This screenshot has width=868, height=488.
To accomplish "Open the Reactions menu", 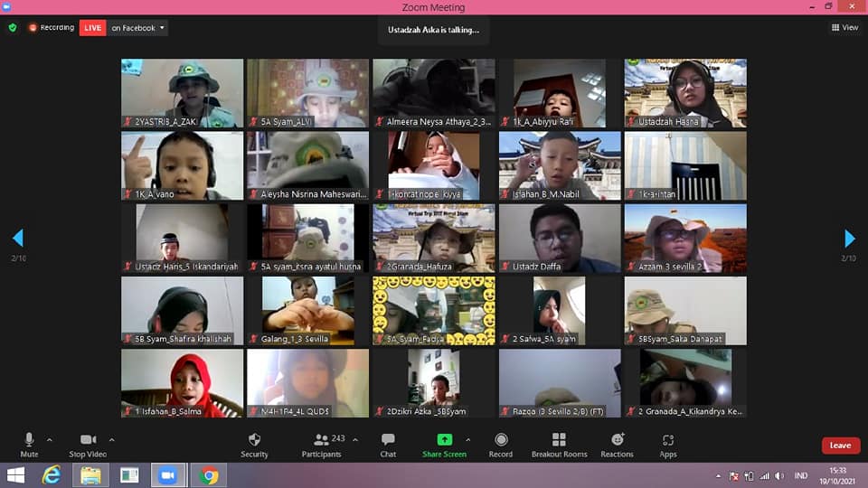I will click(617, 441).
